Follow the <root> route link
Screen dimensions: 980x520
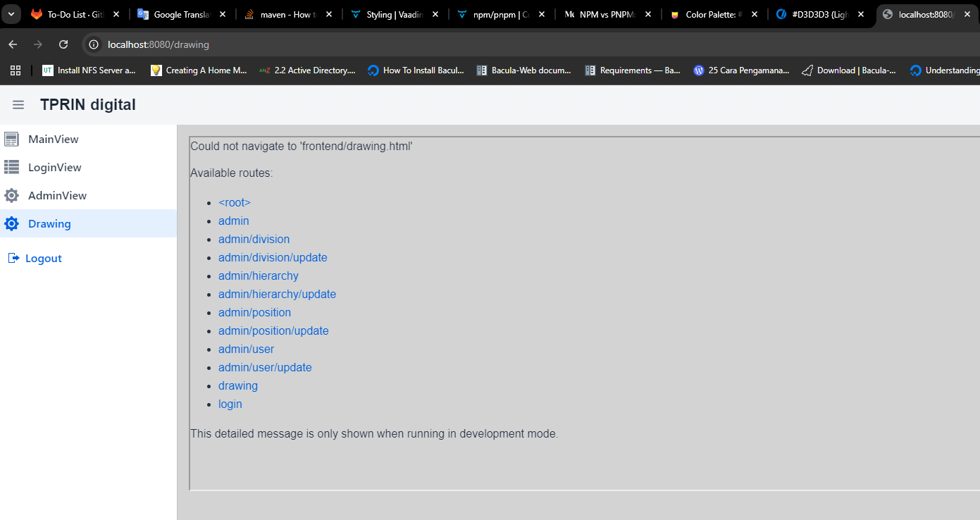point(234,203)
